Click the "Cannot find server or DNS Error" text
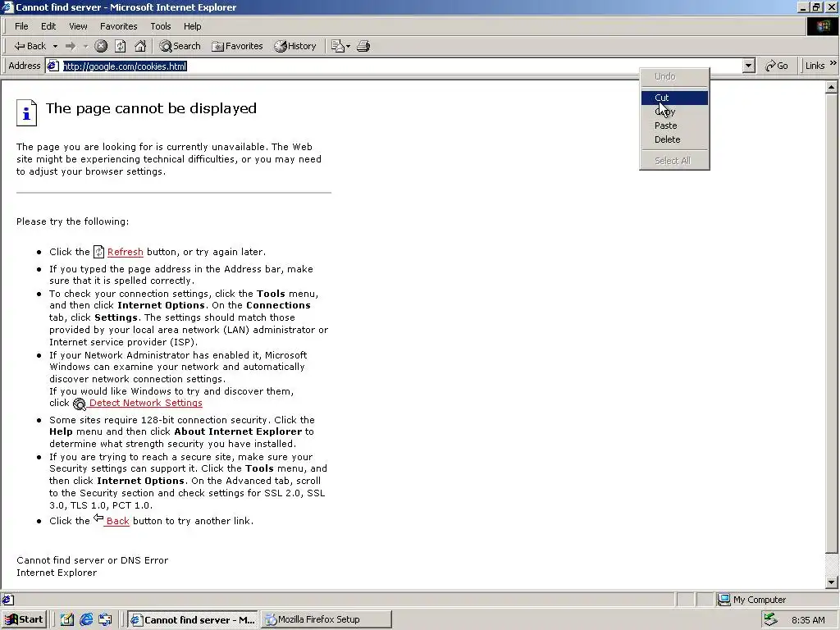 (x=92, y=559)
